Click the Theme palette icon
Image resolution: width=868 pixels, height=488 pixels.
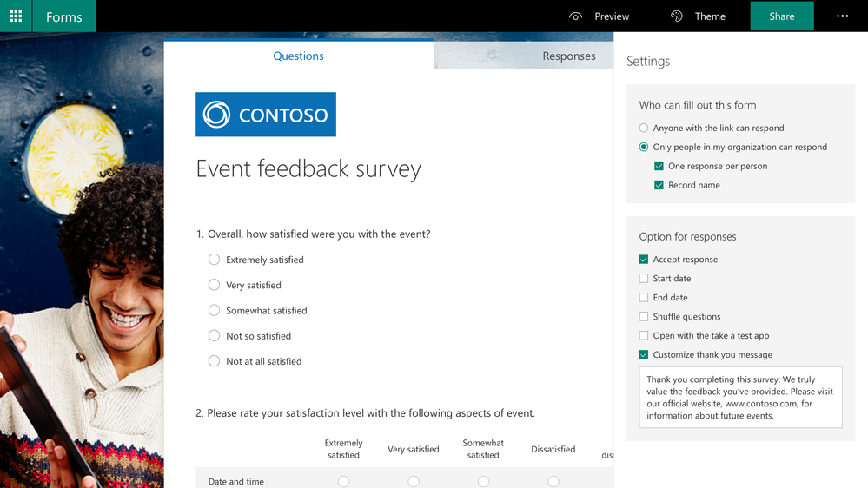pyautogui.click(x=677, y=16)
